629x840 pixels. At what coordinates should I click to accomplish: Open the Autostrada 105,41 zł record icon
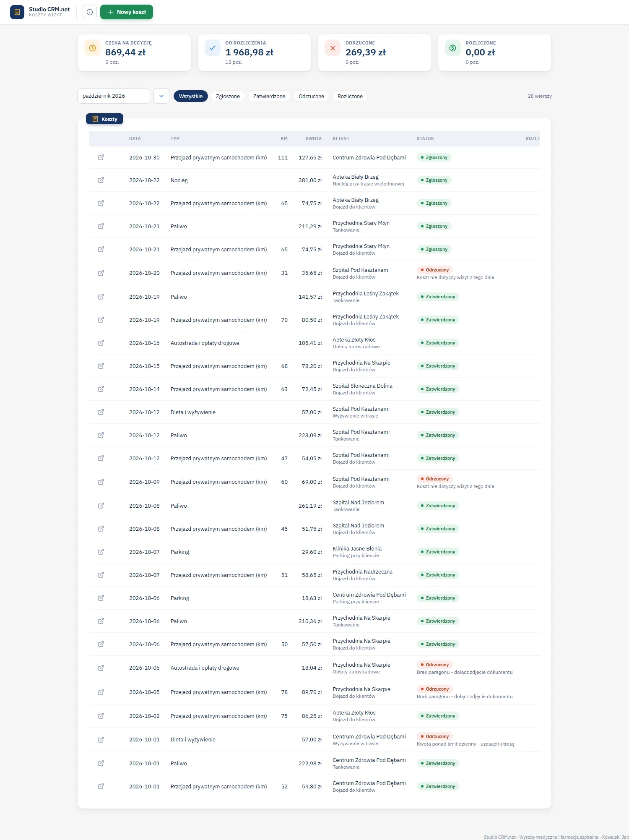pos(101,343)
